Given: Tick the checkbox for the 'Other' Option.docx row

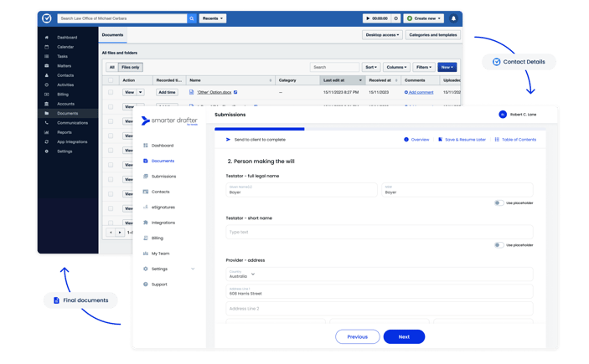Looking at the screenshot, I should (x=111, y=92).
